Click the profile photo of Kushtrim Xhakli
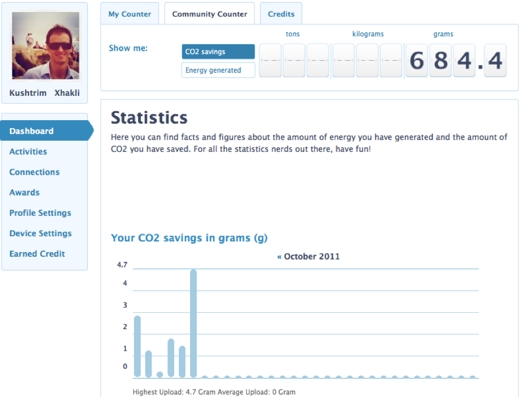The width and height of the screenshot is (520, 399). pyautogui.click(x=46, y=46)
